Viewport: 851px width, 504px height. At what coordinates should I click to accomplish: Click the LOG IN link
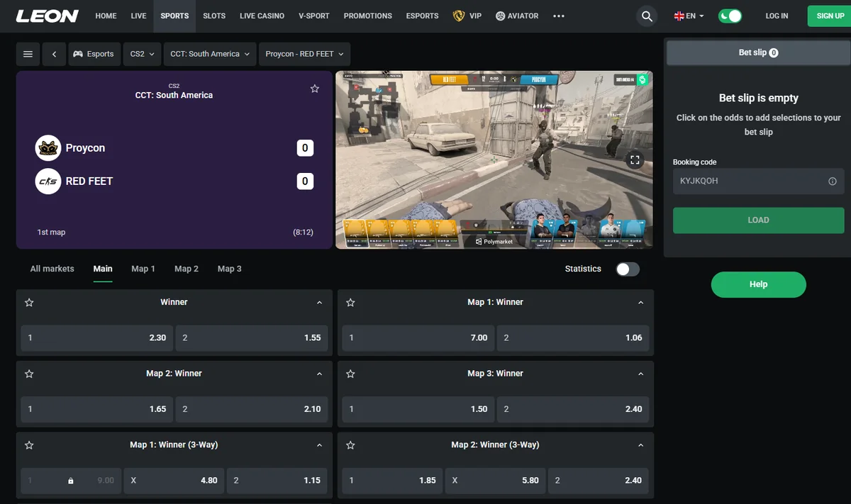777,16
